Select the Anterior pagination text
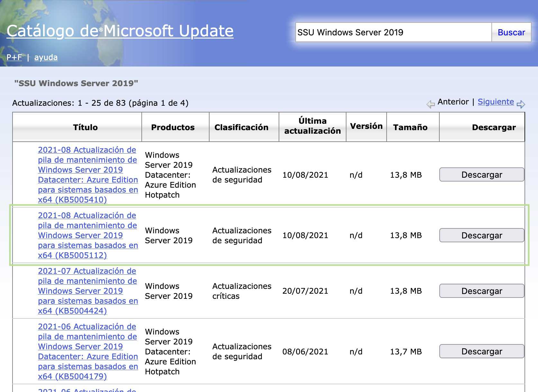538x392 pixels. click(453, 102)
